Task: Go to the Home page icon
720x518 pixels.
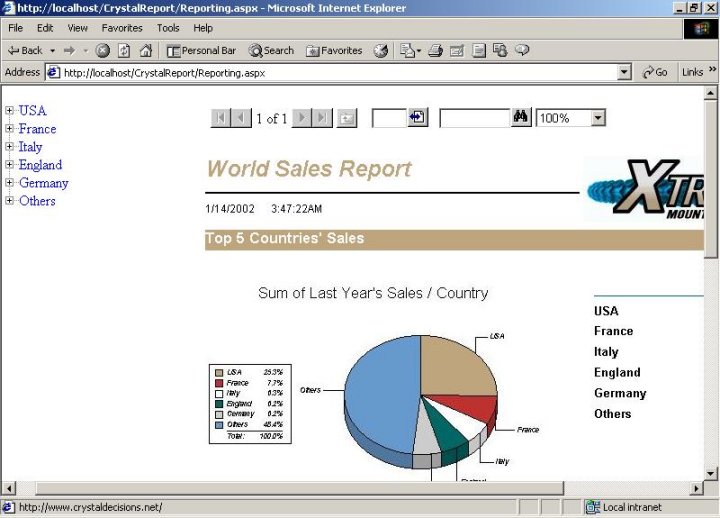Action: [x=146, y=50]
